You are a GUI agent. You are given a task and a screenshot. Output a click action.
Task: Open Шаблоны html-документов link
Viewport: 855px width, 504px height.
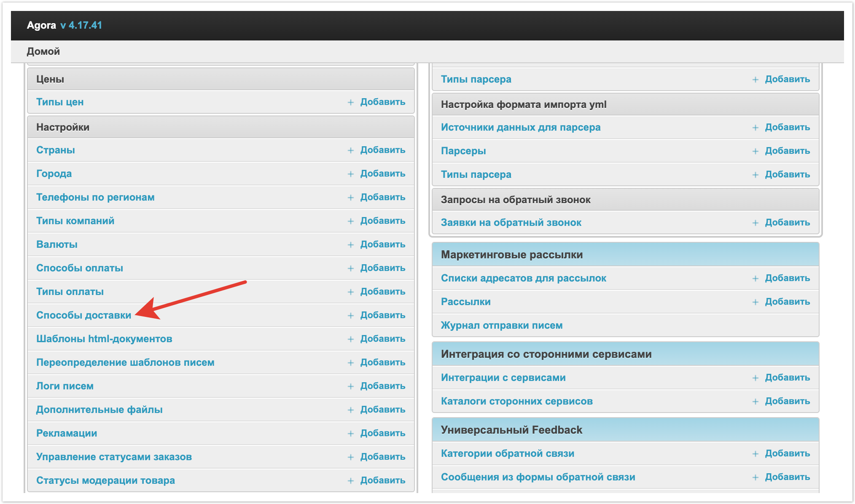pos(104,339)
